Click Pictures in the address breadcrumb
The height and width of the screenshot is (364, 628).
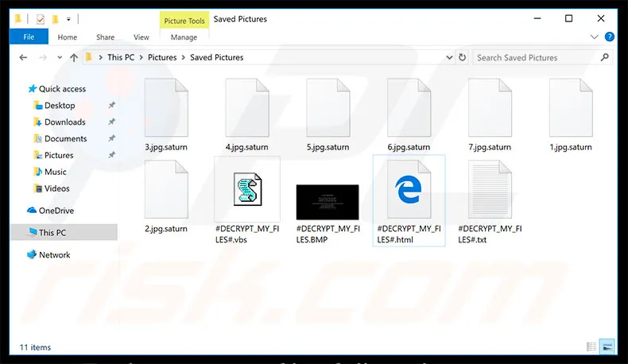click(162, 57)
